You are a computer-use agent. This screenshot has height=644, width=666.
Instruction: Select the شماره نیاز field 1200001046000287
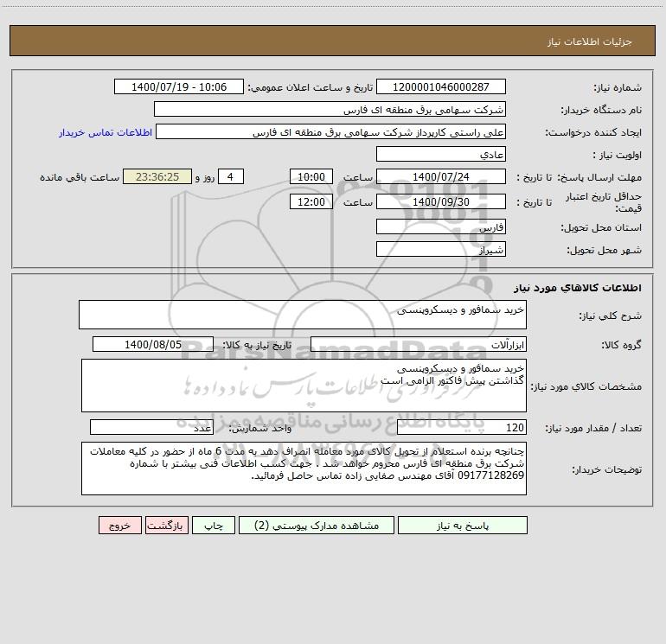tap(441, 86)
